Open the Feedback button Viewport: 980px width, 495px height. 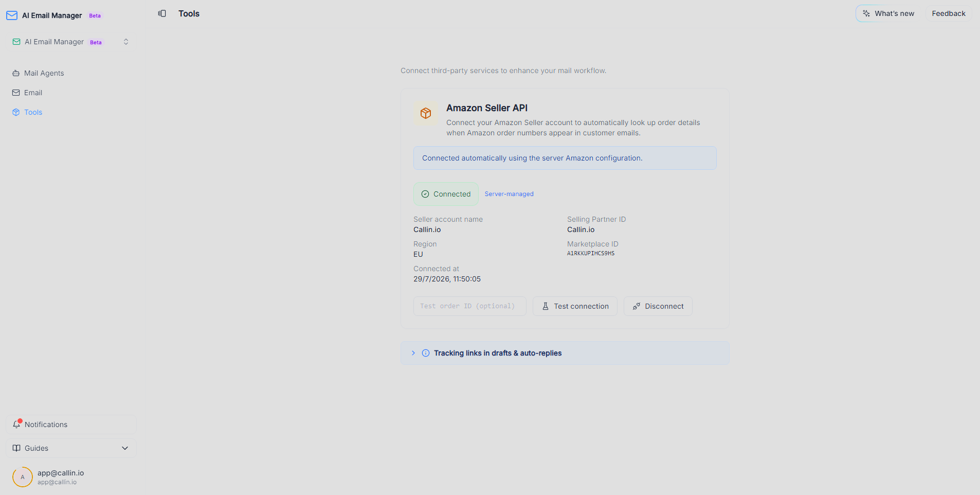(949, 13)
